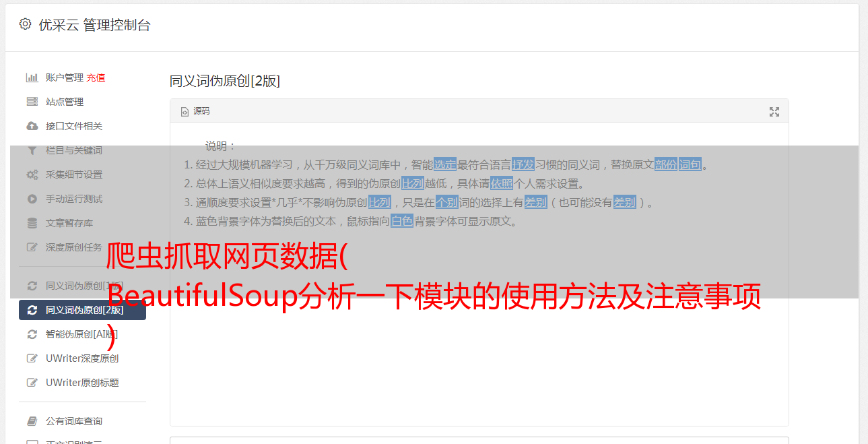Click the 优采云 管理控制台 header title
Image resolution: width=868 pixels, height=444 pixels.
94,25
